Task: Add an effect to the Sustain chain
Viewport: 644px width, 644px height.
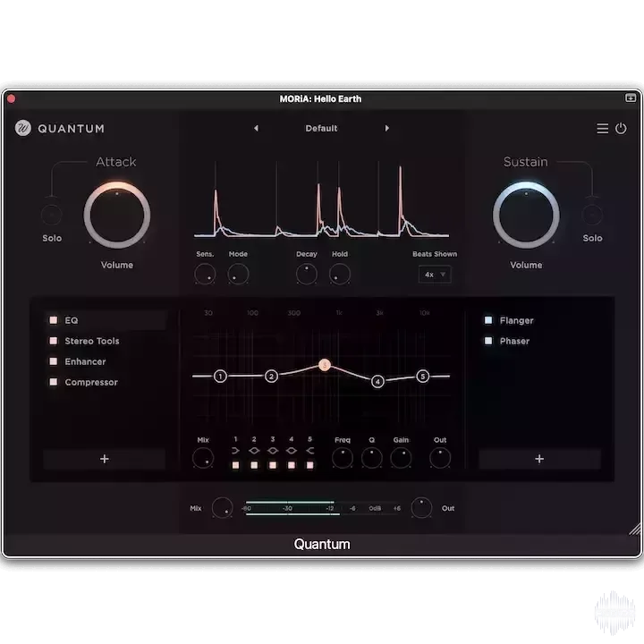Action: [539, 459]
